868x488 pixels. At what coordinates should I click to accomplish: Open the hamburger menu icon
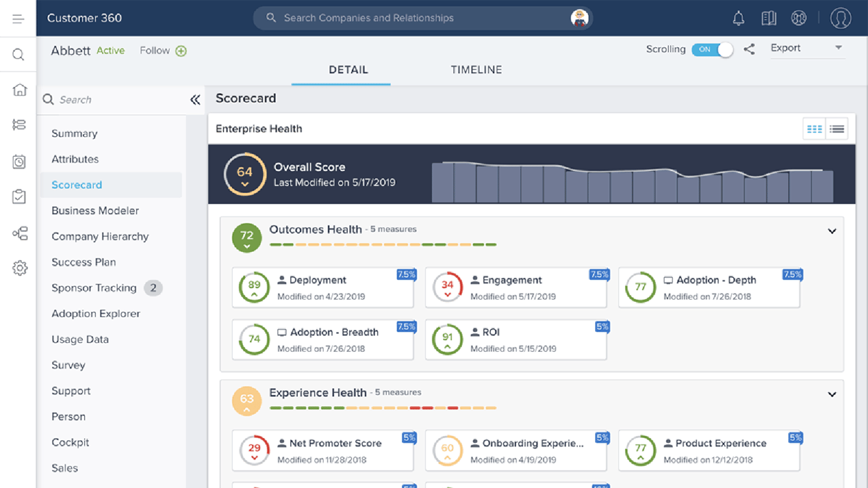[18, 19]
